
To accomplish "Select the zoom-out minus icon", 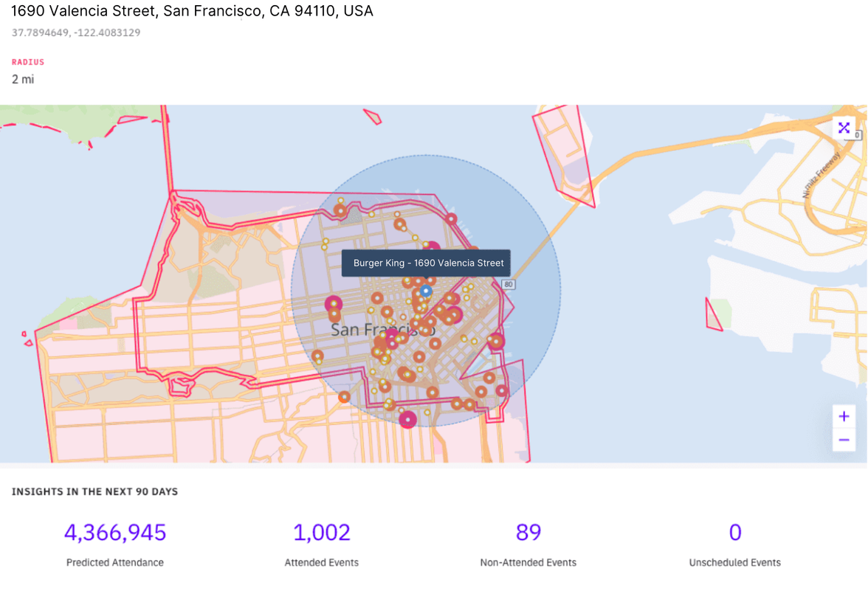I will click(x=844, y=440).
